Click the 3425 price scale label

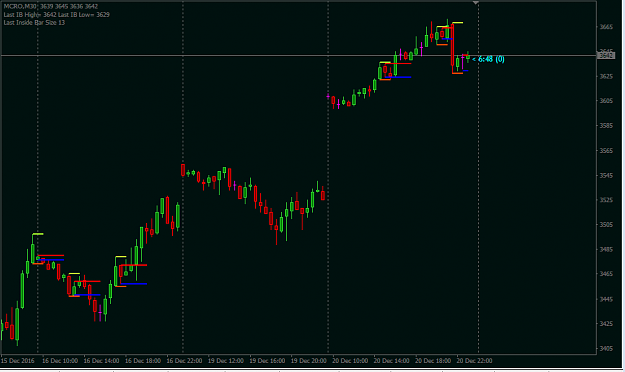pyautogui.click(x=606, y=324)
